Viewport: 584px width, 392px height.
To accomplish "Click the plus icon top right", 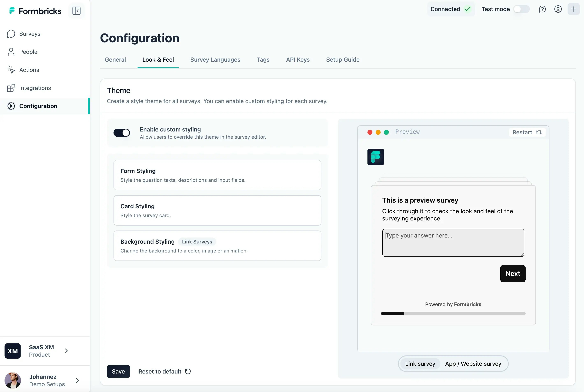I will pos(573,9).
